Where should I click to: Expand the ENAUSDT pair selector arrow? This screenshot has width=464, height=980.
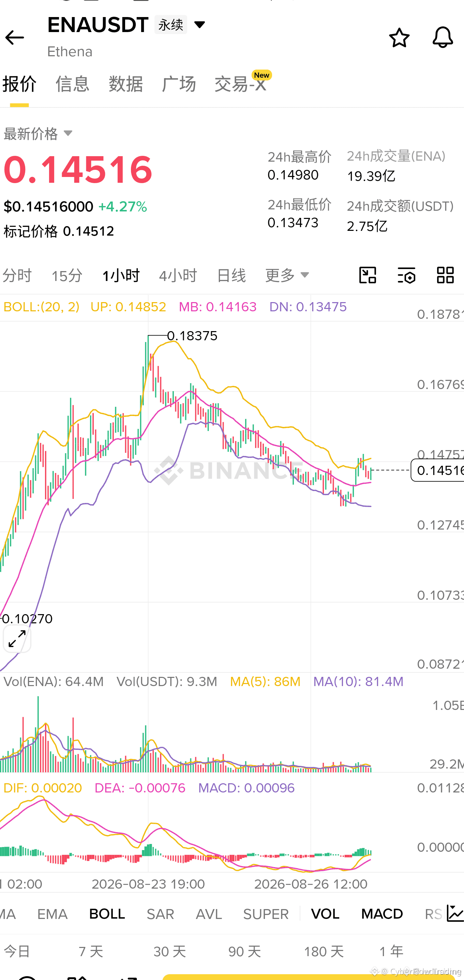(x=200, y=25)
